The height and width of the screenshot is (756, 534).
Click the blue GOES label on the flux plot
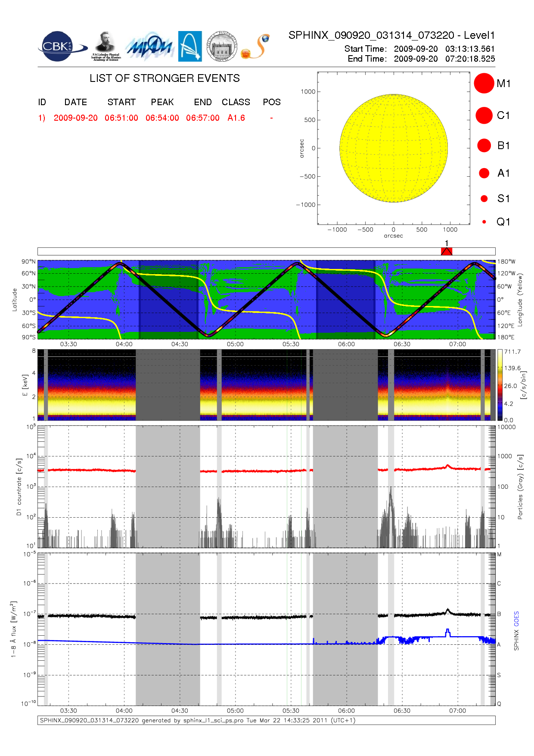point(516,619)
